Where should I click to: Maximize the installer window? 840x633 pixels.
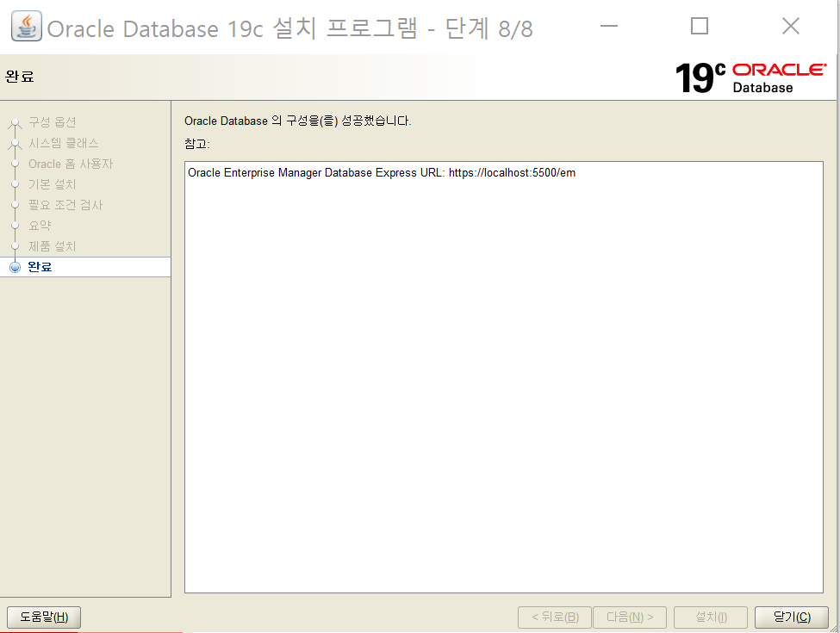tap(699, 26)
